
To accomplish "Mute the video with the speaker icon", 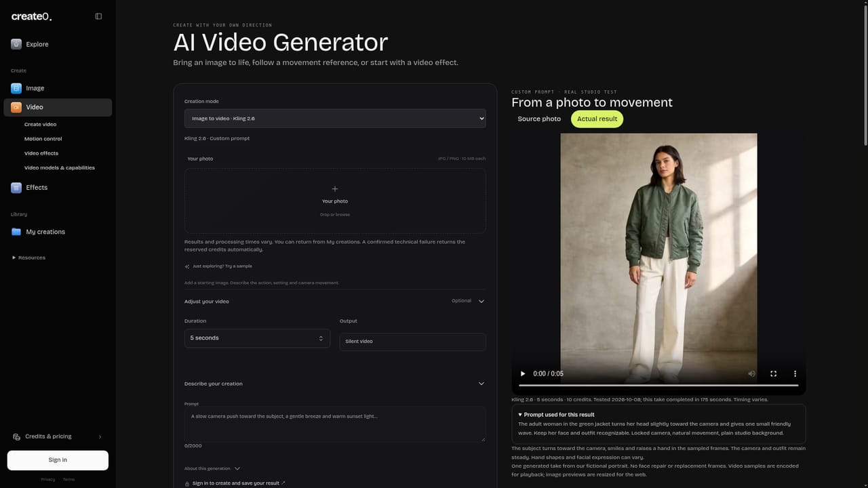I will (752, 373).
